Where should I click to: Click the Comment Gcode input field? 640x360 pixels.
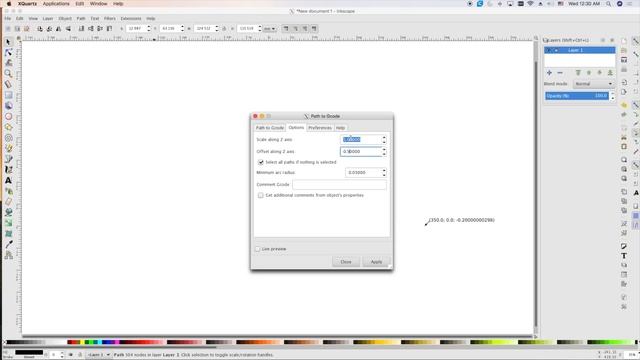[x=339, y=184]
